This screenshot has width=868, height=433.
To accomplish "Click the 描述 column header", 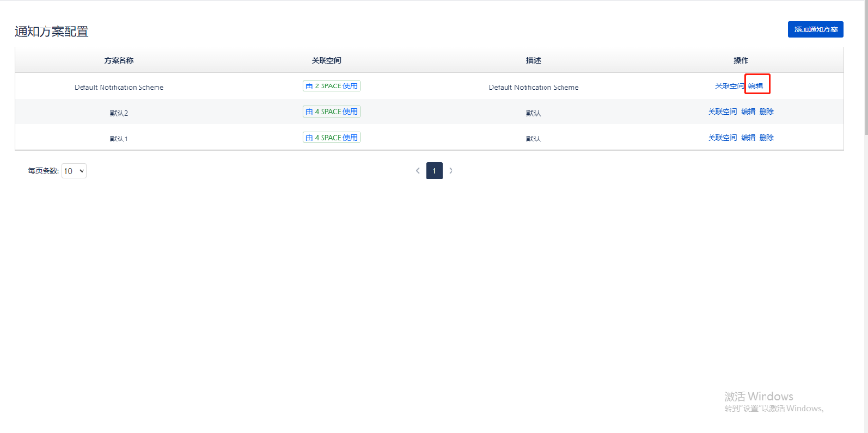I will click(533, 60).
